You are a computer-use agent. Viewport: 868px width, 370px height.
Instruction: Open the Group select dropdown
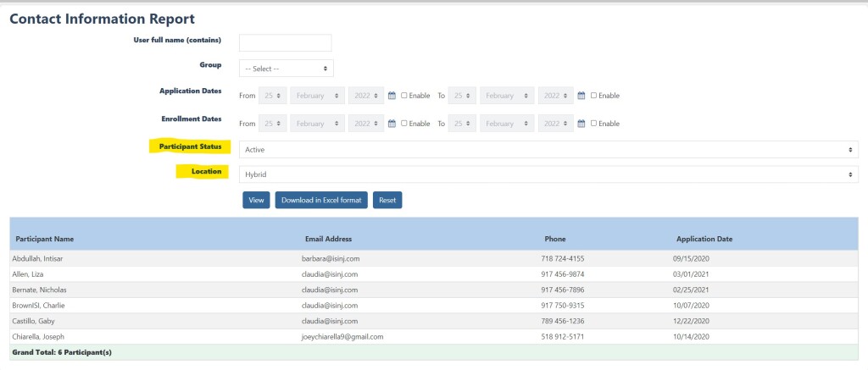(286, 69)
